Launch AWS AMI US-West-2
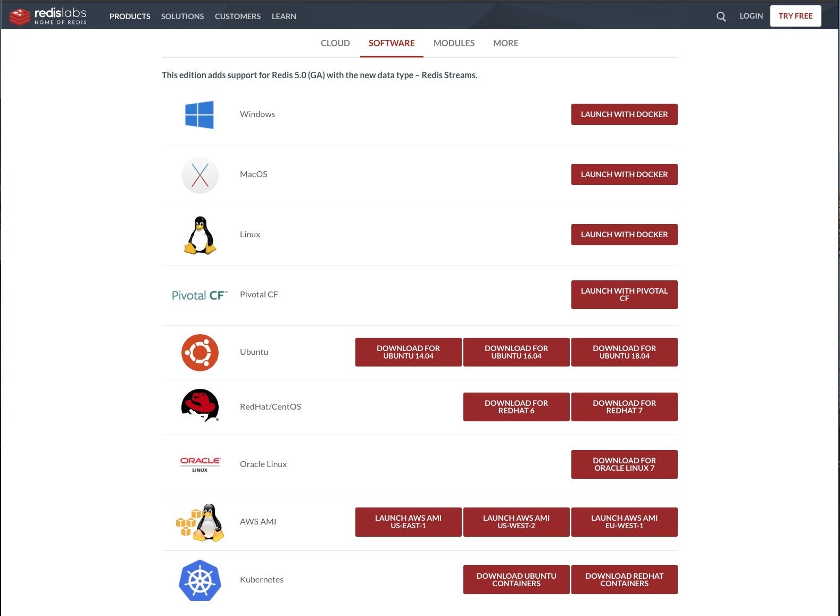 pos(516,522)
